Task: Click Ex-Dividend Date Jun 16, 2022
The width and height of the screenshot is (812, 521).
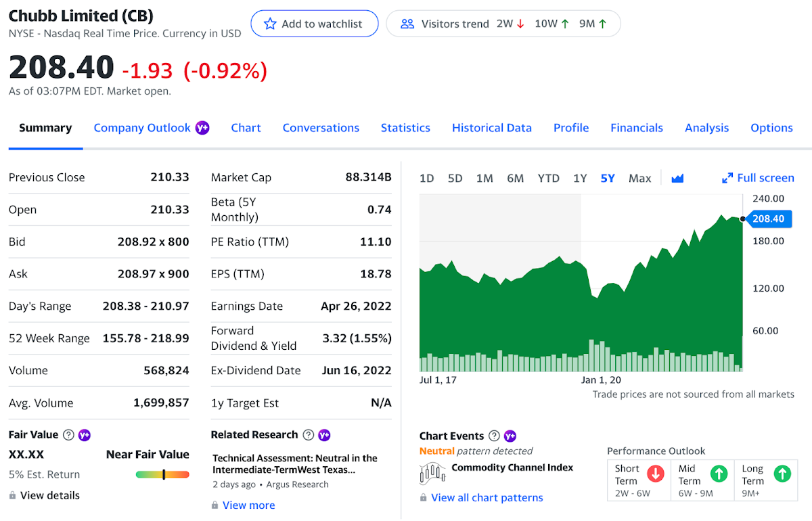Action: point(357,370)
